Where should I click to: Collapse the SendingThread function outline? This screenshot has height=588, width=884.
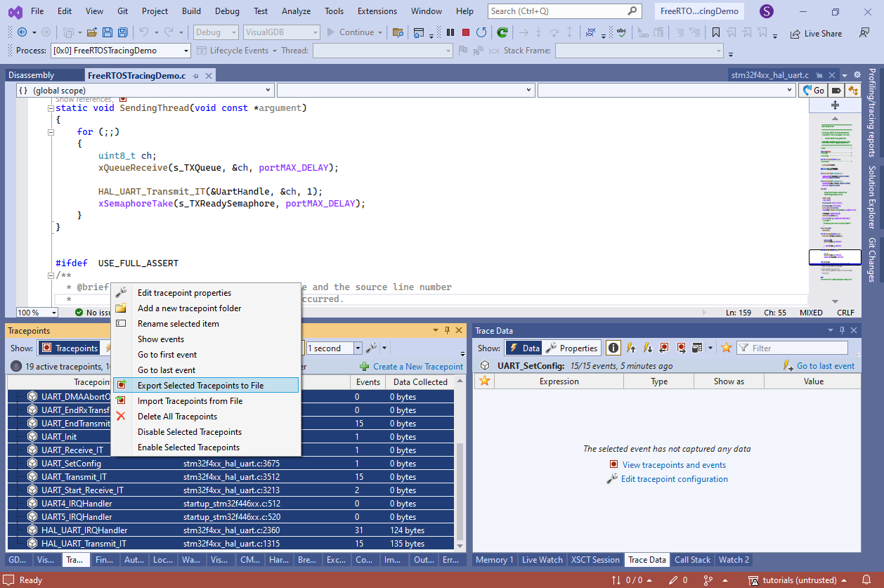click(51, 108)
